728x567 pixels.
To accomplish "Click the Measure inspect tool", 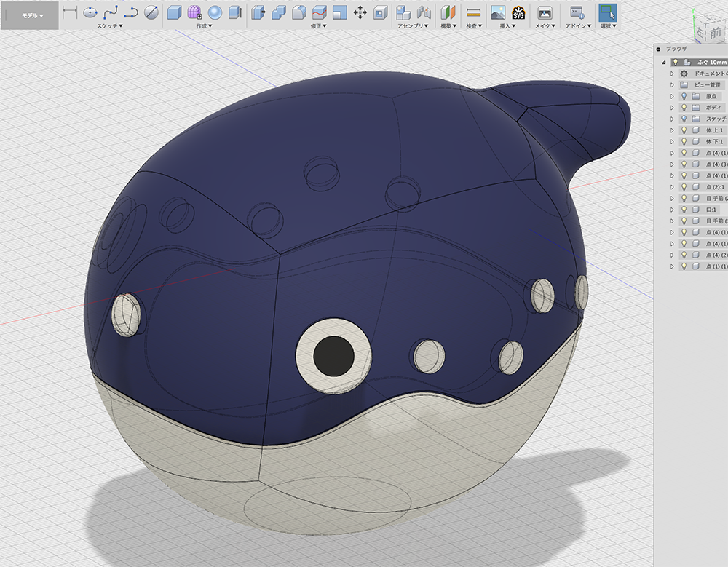I will 473,12.
